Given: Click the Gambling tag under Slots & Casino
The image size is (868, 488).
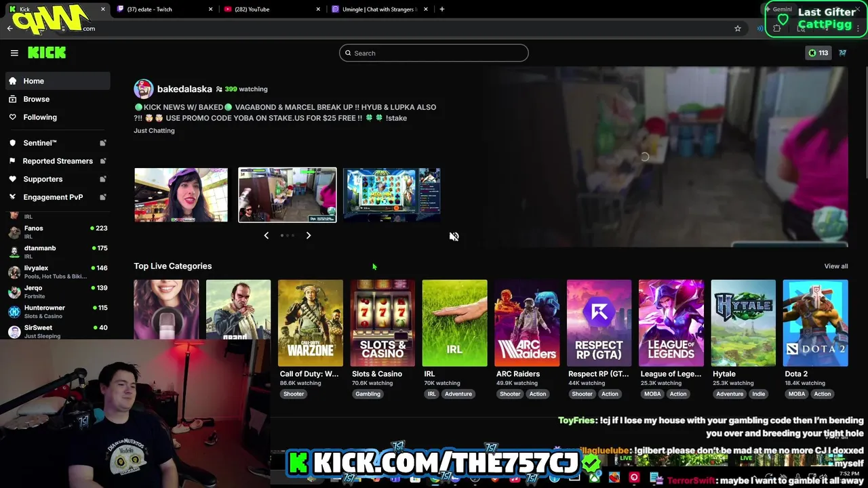Looking at the screenshot, I should 368,394.
